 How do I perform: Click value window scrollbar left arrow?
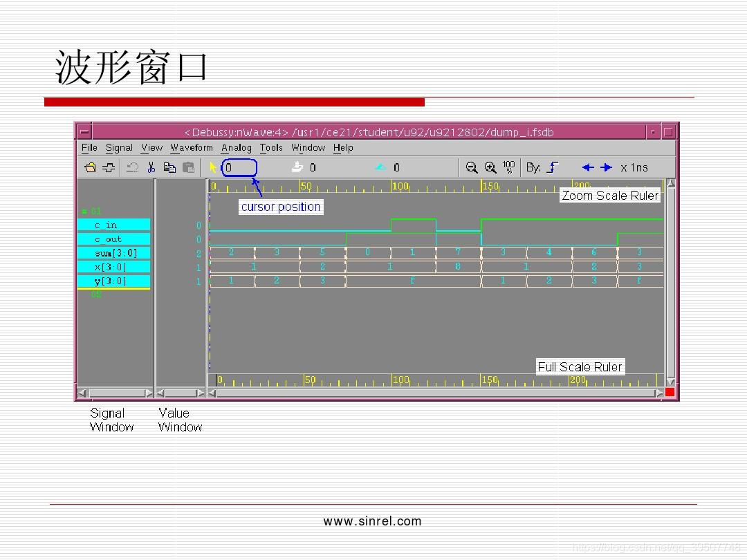click(x=160, y=393)
